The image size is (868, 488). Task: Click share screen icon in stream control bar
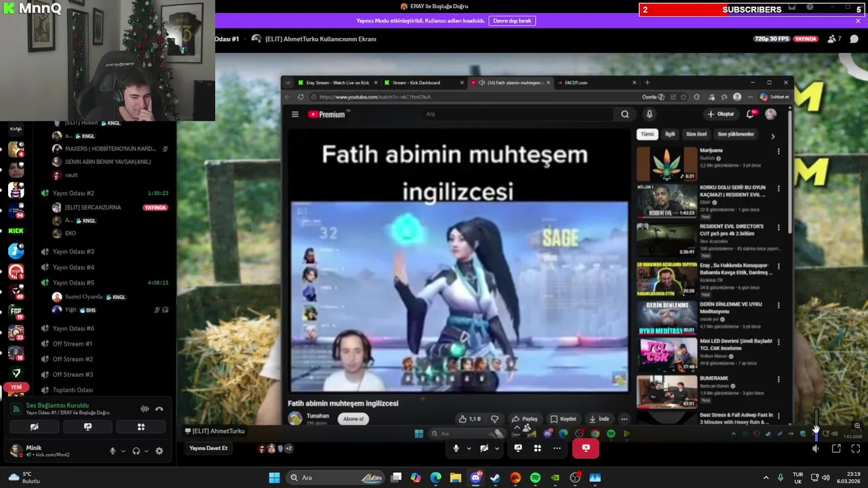(x=518, y=448)
